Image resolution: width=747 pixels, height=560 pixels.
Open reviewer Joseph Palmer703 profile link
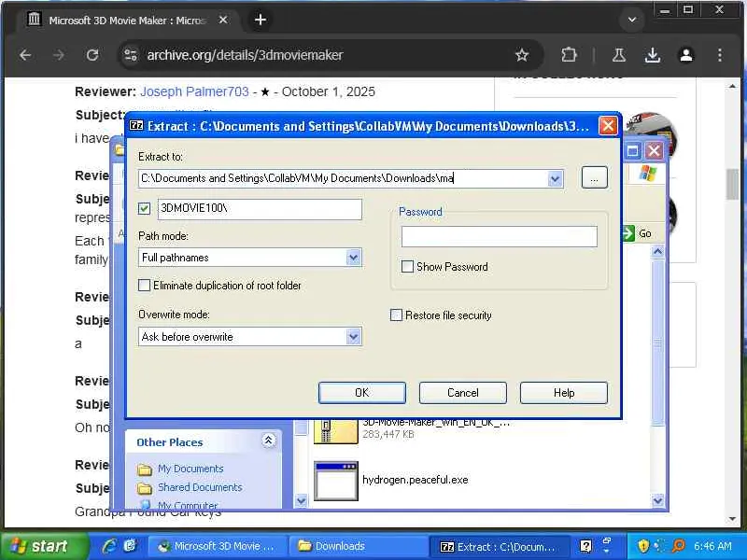(x=194, y=91)
